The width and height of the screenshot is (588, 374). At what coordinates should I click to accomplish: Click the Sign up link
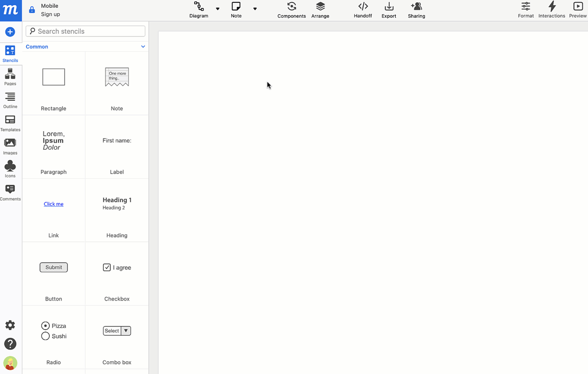point(50,14)
